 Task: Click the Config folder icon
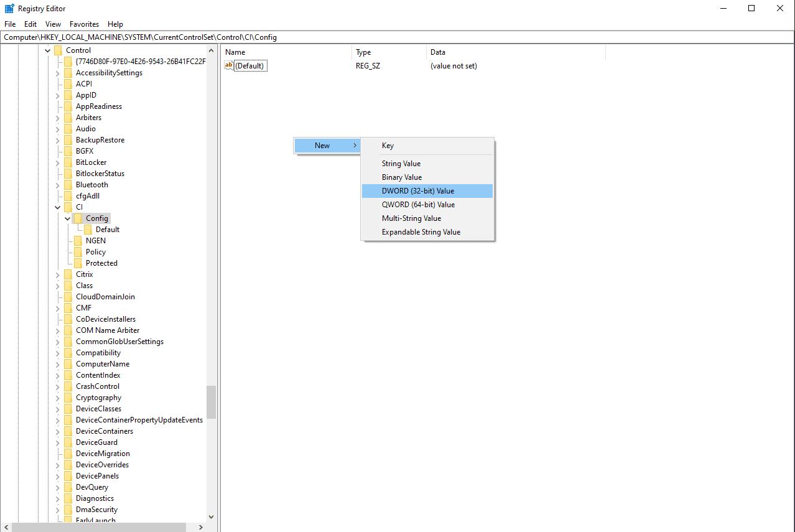(78, 218)
